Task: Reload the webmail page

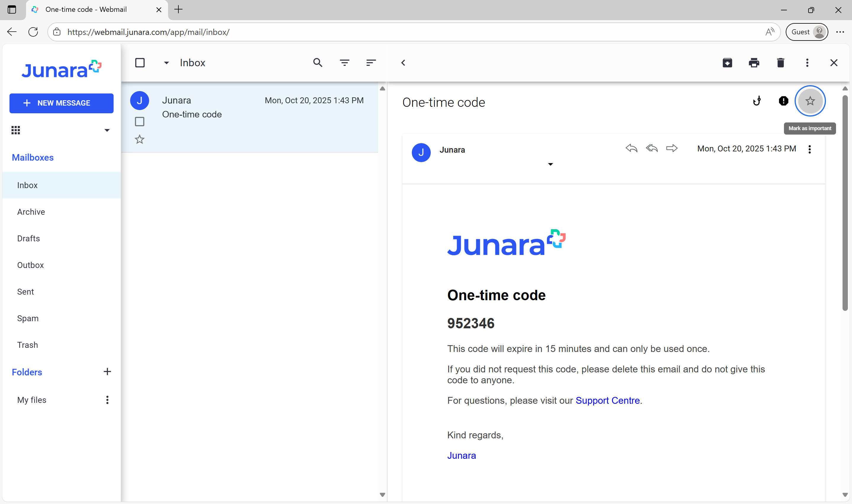Action: [33, 32]
